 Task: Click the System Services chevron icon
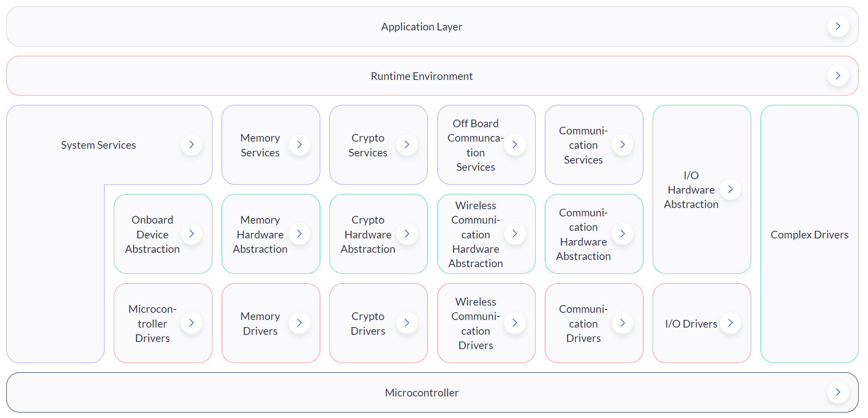point(192,145)
